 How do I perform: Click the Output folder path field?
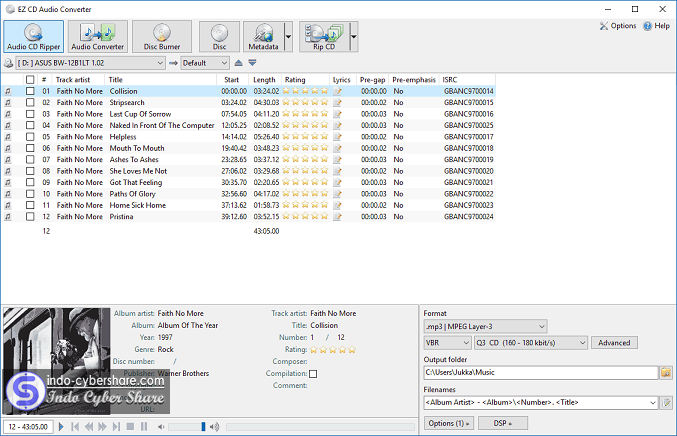pyautogui.click(x=541, y=373)
